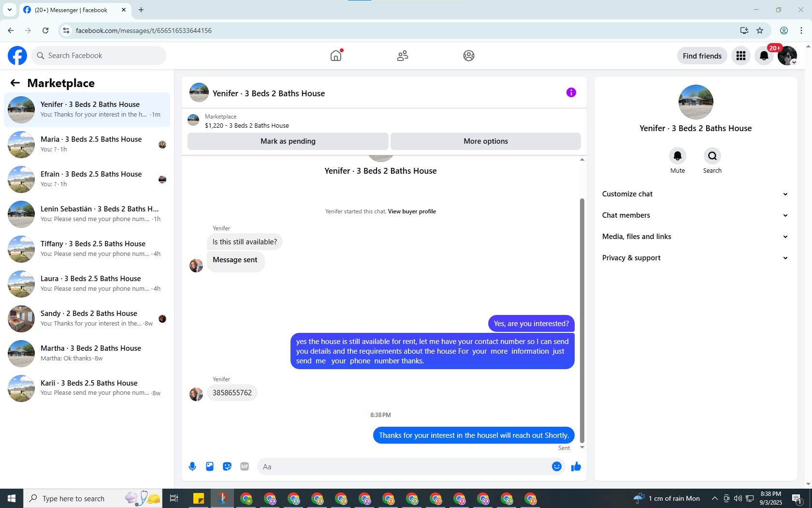Open the Yenifer 3 Beds 2 Baths conversation
The width and height of the screenshot is (812, 508).
pyautogui.click(x=87, y=110)
